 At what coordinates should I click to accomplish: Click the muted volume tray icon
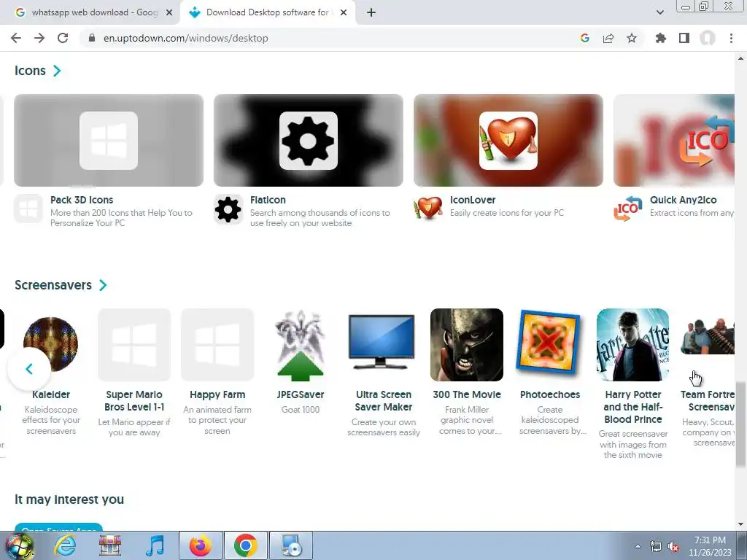pyautogui.click(x=673, y=546)
